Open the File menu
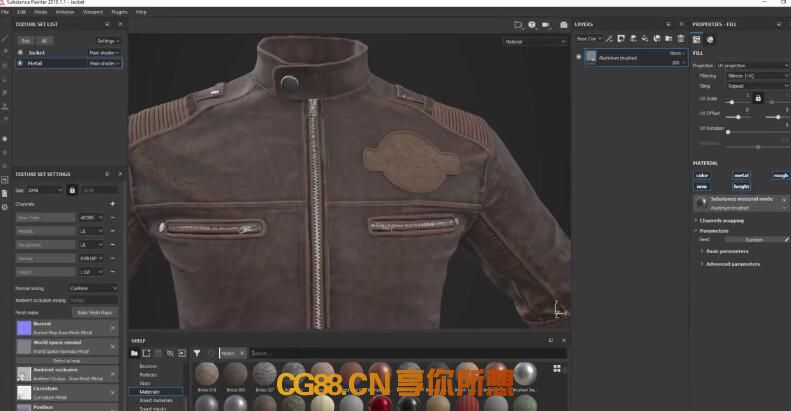 [x=5, y=12]
